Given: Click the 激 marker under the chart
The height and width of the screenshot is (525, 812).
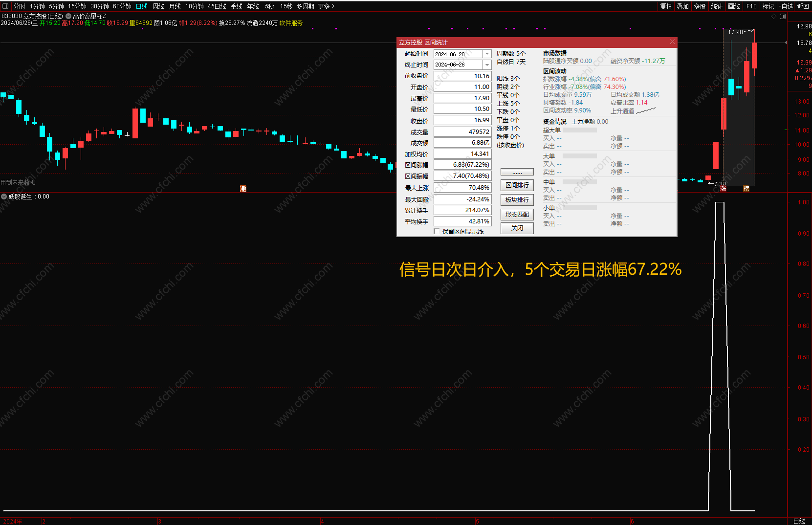Looking at the screenshot, I should click(243, 189).
